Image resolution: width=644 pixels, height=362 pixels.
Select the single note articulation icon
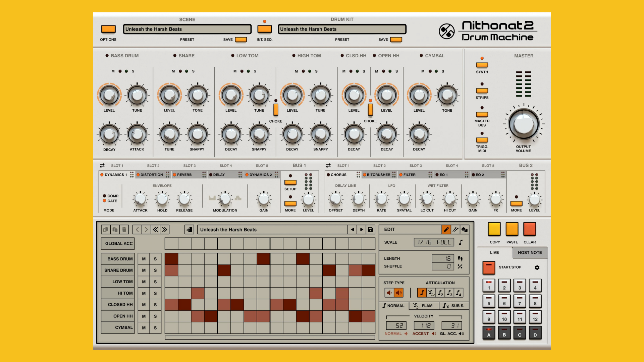(422, 293)
